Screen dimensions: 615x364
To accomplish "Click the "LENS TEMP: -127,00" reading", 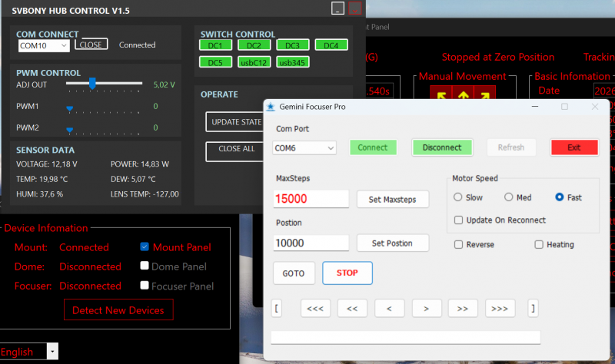I will [145, 194].
